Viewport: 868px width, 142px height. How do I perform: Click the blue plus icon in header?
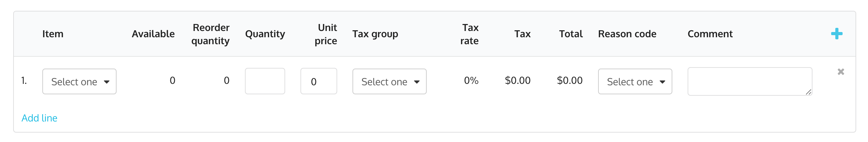[x=836, y=34]
